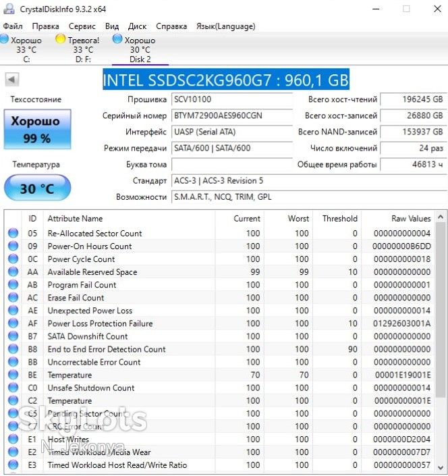Click the Хорошо 99 % health status button
The width and height of the screenshot is (448, 476).
(37, 130)
